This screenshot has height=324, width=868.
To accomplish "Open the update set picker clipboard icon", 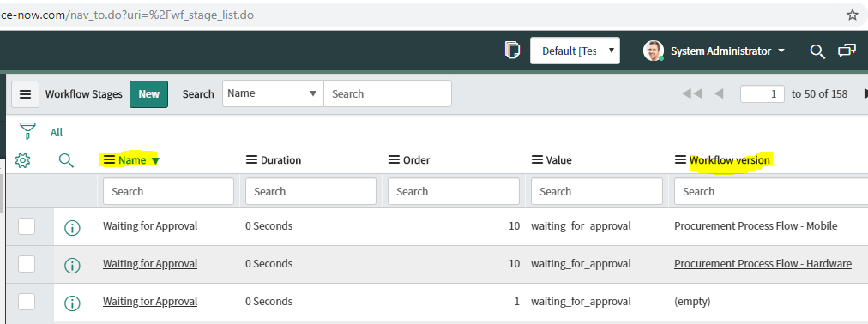I will (x=513, y=51).
